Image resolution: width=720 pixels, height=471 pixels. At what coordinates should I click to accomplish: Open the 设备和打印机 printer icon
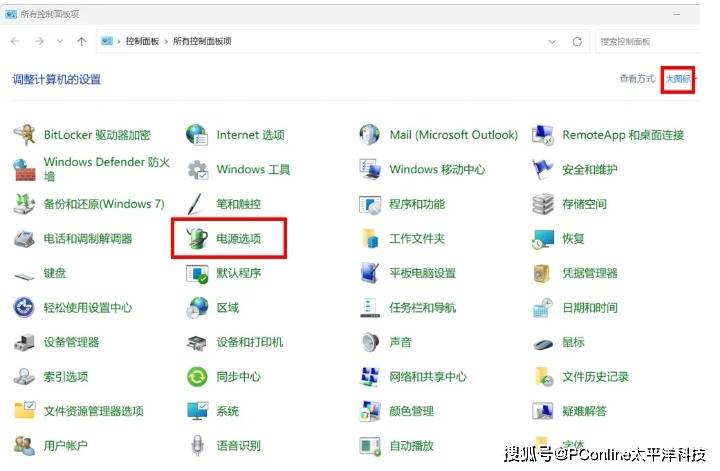click(197, 342)
